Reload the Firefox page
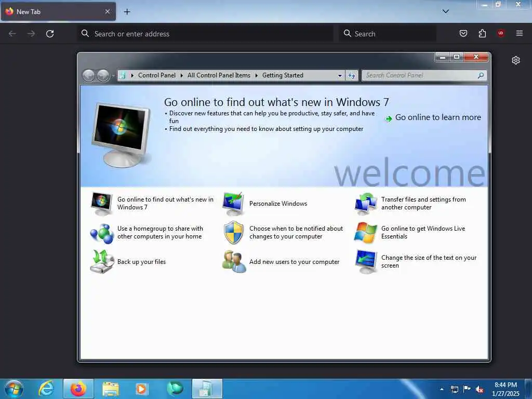 pyautogui.click(x=50, y=34)
